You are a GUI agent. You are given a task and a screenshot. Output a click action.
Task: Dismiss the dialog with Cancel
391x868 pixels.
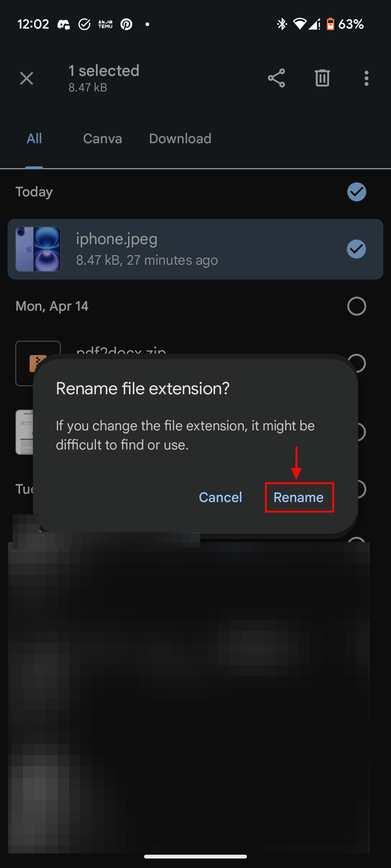click(x=220, y=497)
